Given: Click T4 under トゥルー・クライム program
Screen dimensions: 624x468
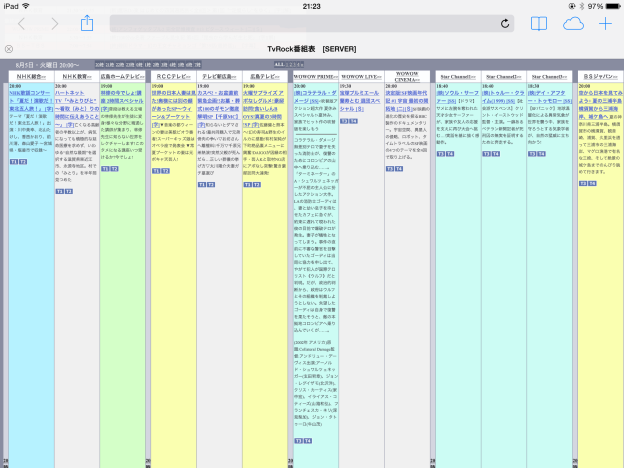Looking at the screenshot, I should 496,154.
